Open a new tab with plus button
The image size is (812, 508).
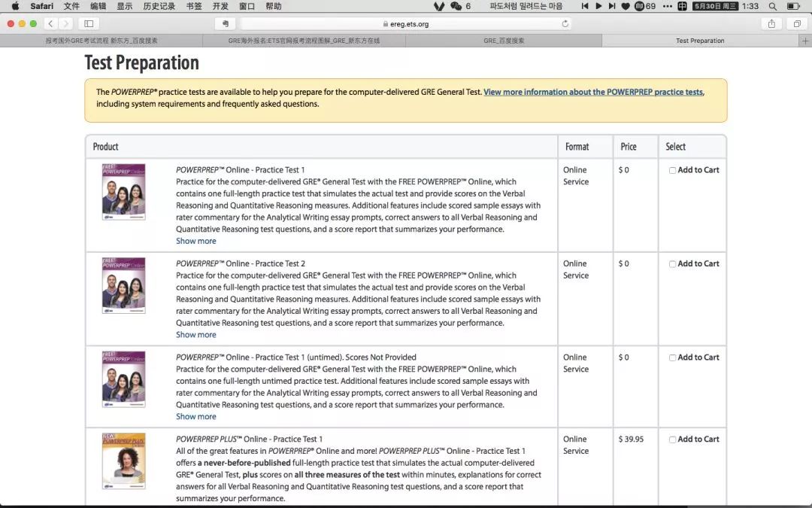click(805, 41)
